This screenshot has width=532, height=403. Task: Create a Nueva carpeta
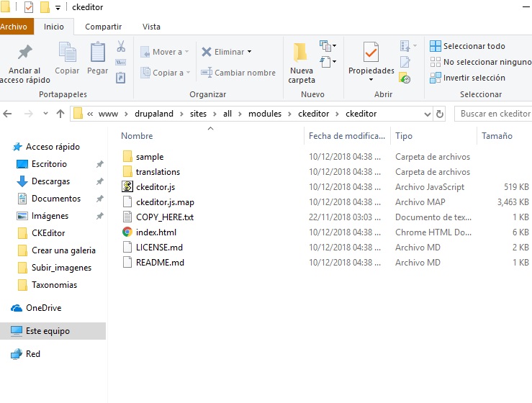[x=302, y=63]
